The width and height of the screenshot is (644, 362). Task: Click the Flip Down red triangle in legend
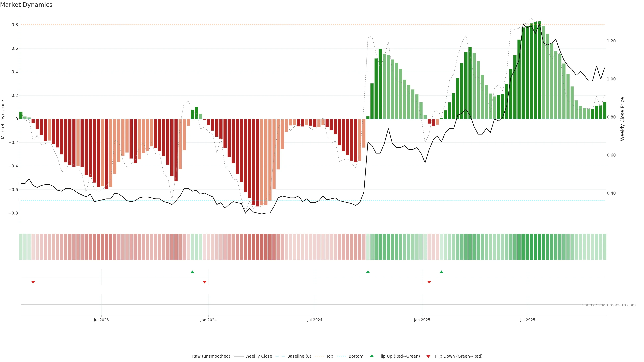click(428, 356)
